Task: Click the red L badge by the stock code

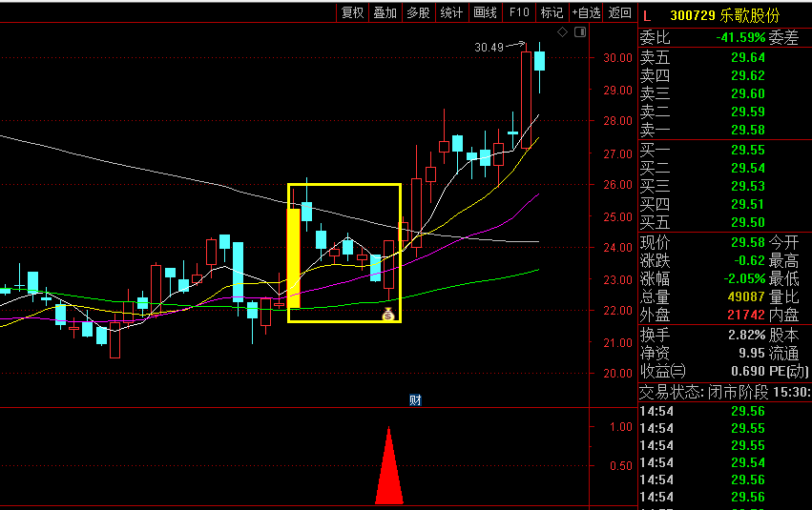Action: click(647, 16)
